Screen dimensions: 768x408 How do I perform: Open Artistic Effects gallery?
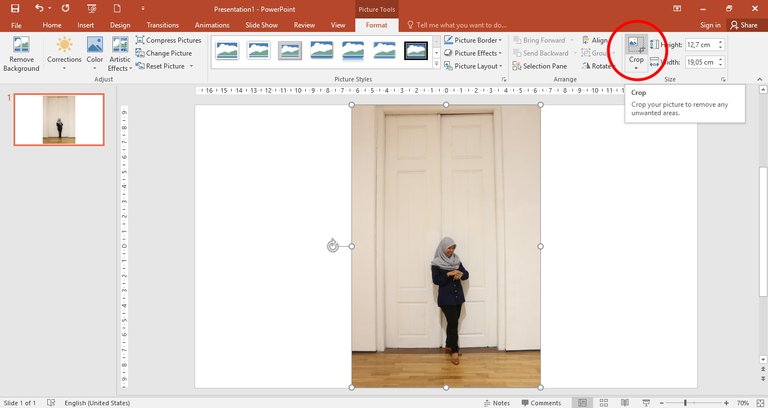[x=120, y=54]
